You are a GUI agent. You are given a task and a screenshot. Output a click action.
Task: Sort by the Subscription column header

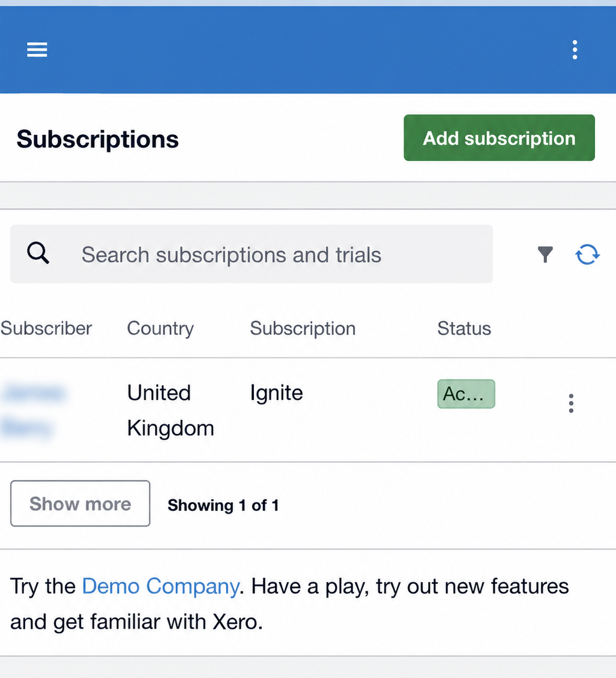pyautogui.click(x=303, y=329)
